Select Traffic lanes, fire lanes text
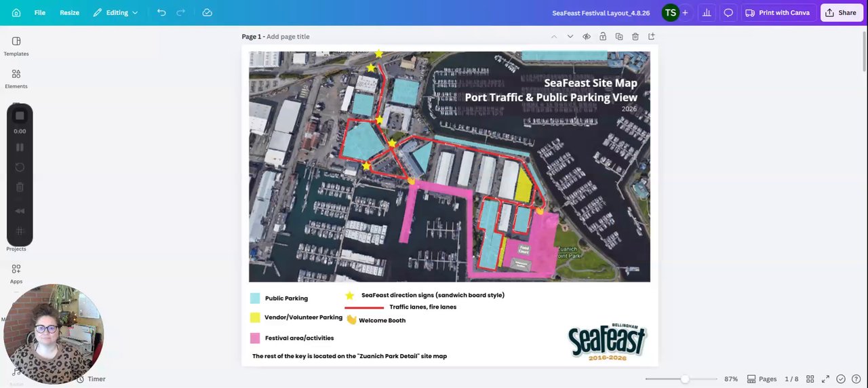The height and width of the screenshot is (388, 868). coord(422,307)
